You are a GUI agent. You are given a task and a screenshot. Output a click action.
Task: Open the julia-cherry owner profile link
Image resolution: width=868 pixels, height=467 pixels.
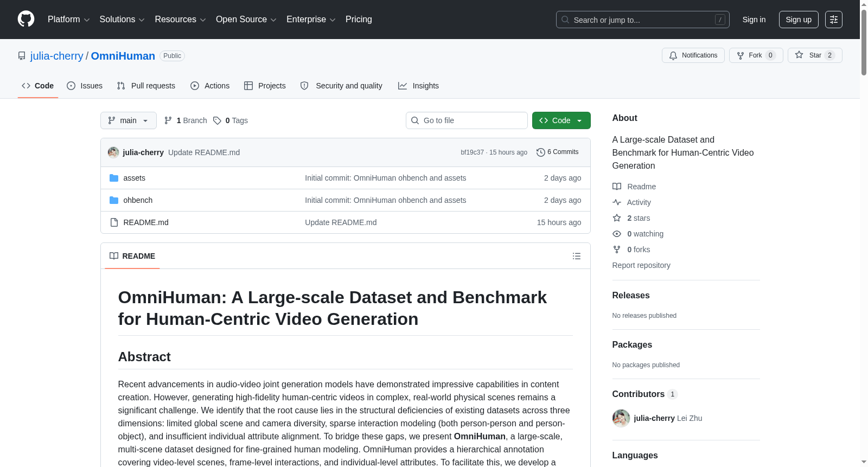pyautogui.click(x=57, y=56)
